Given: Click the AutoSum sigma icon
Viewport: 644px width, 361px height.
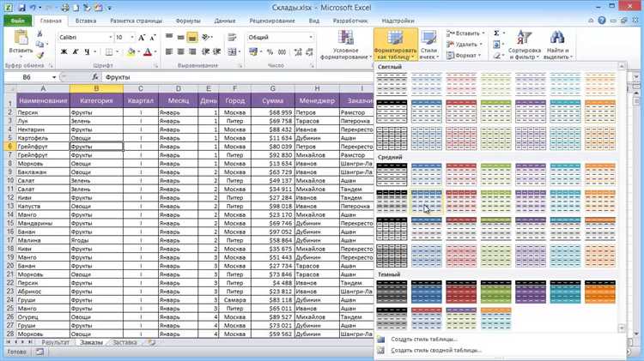Looking at the screenshot, I should coord(496,33).
